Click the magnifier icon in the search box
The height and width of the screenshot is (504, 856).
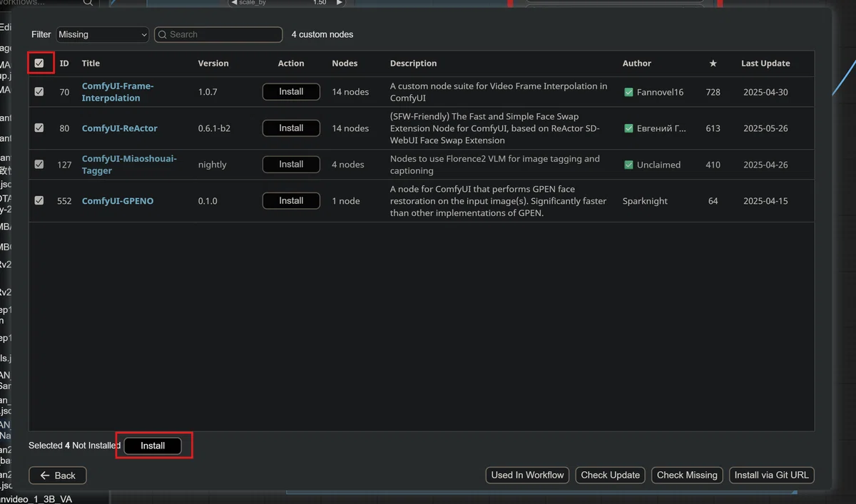[x=162, y=34]
